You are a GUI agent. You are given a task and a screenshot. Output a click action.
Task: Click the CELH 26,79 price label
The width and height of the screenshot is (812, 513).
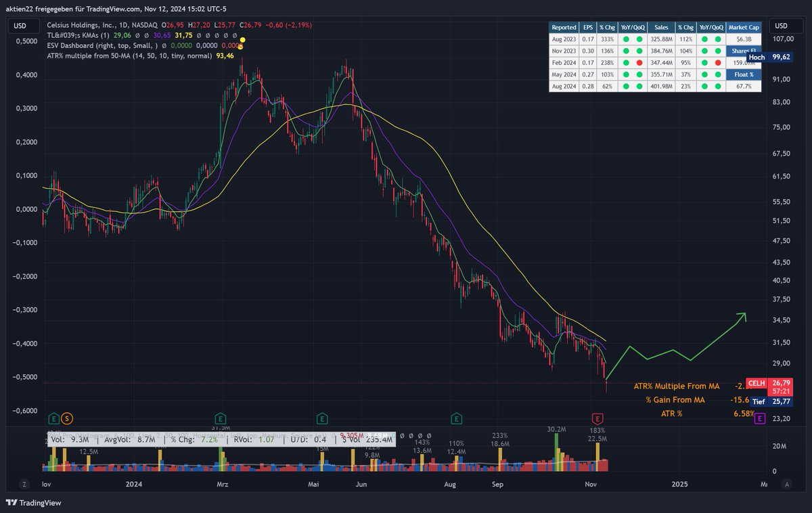click(x=768, y=384)
